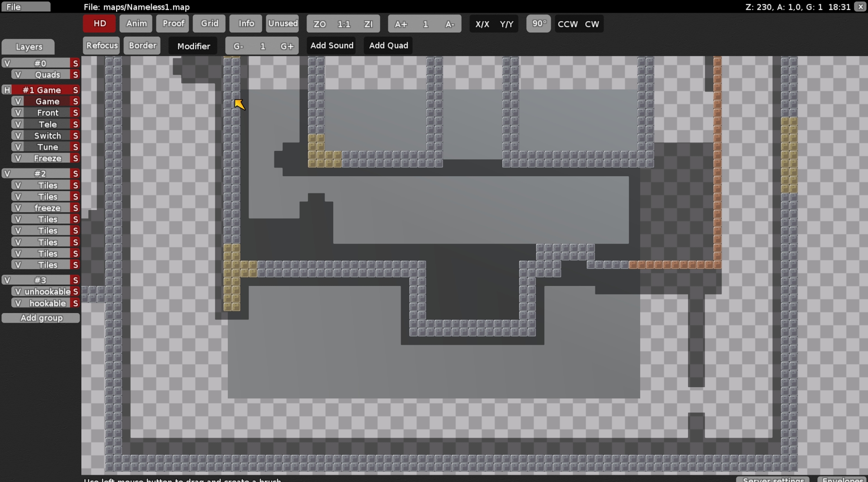Decrease animation speed with A-
Viewport: 868px width, 482px height.
pyautogui.click(x=450, y=23)
